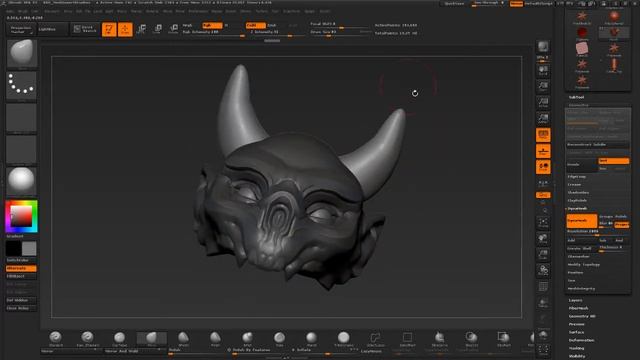Image resolution: width=640 pixels, height=360 pixels.
Task: Expand the Modify Topology section
Action: [584, 265]
